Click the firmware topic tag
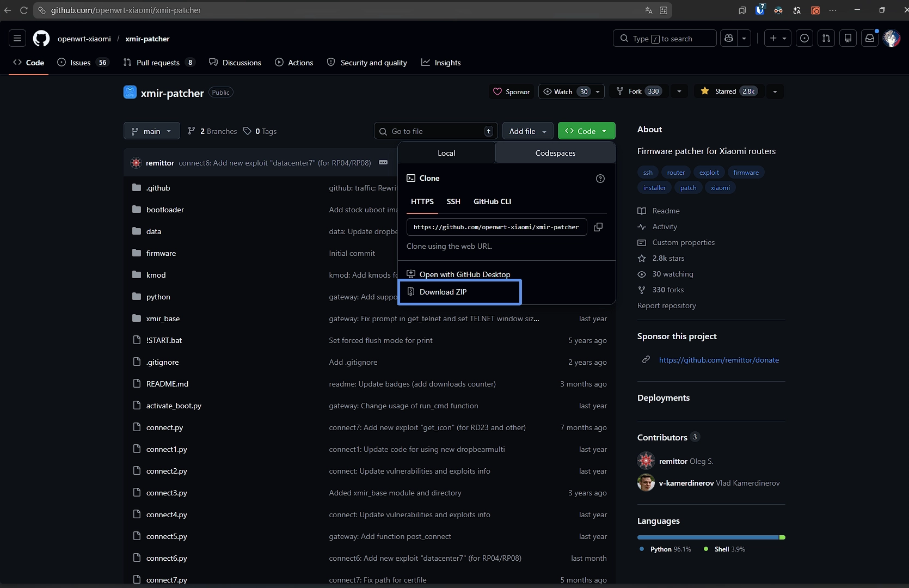Screen dimensions: 909x588 [746, 173]
